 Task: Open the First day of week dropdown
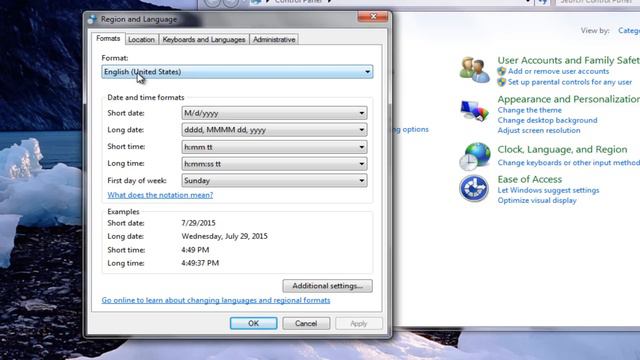coord(274,180)
